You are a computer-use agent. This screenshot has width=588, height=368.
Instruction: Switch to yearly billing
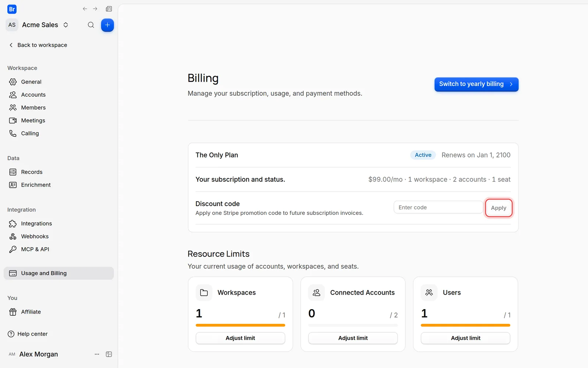pyautogui.click(x=476, y=84)
